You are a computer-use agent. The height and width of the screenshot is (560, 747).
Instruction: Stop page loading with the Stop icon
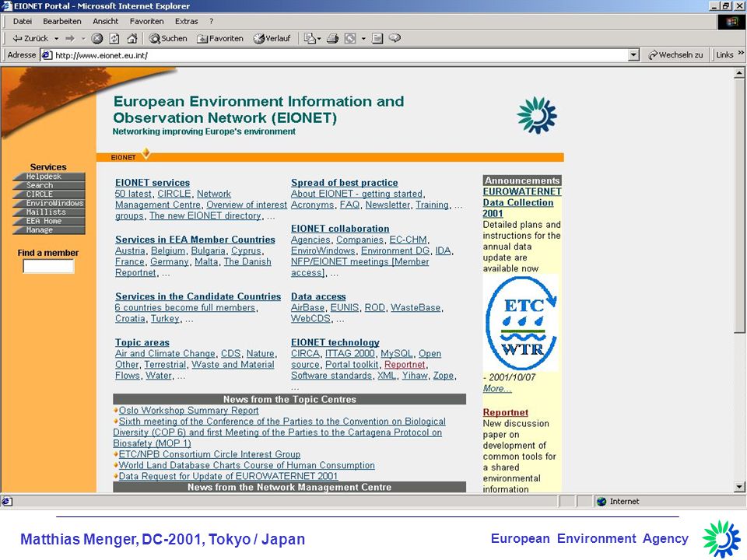97,39
